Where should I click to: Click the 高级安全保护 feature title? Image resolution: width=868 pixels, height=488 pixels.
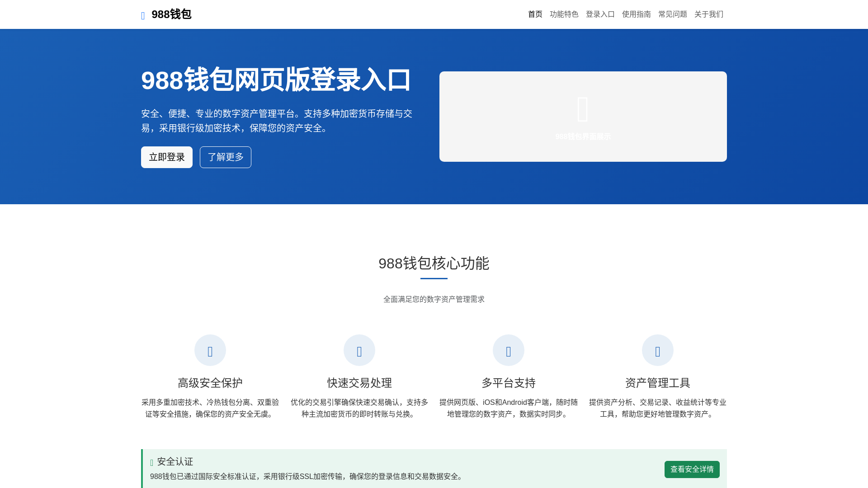[x=210, y=383]
